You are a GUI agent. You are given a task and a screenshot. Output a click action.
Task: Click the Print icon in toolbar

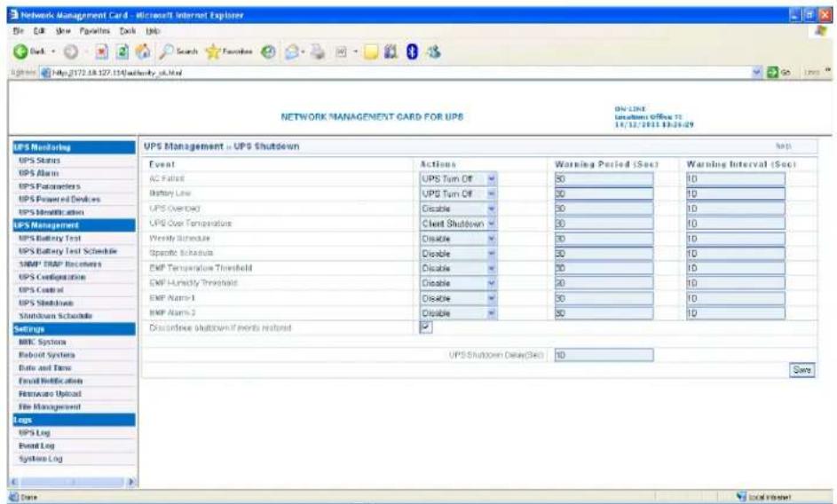[318, 51]
